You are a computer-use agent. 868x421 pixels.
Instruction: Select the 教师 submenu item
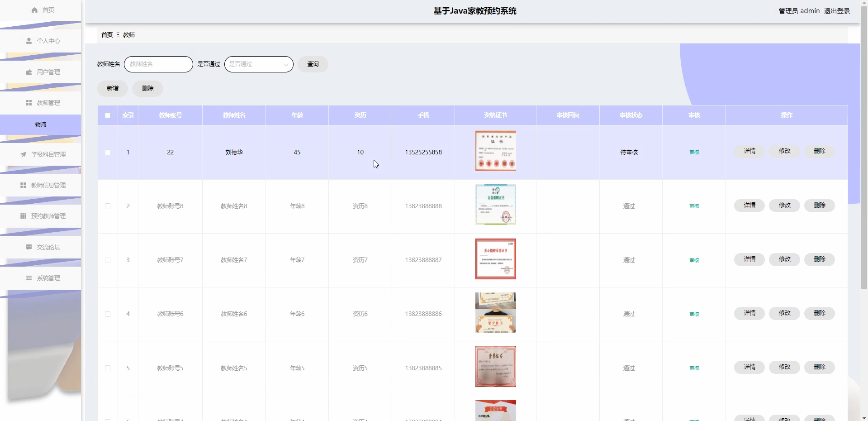coord(41,124)
